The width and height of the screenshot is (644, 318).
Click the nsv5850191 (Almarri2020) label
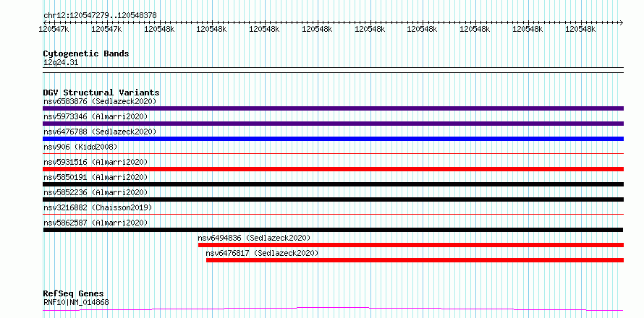pos(96,177)
